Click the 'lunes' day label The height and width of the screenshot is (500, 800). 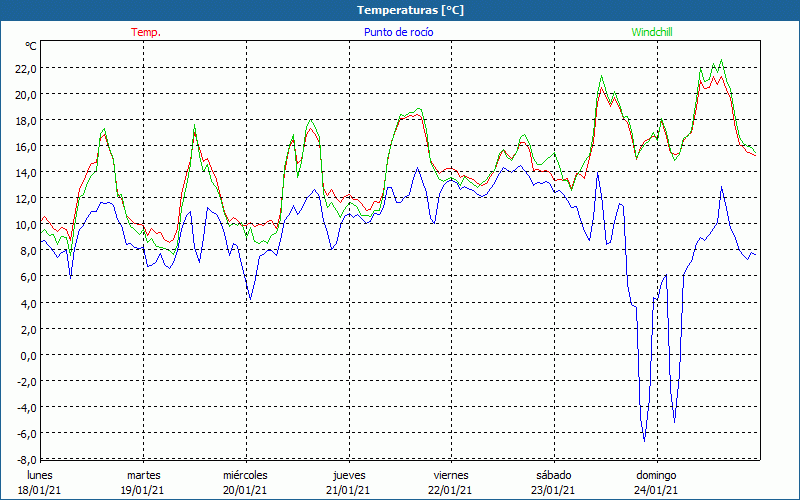40,475
